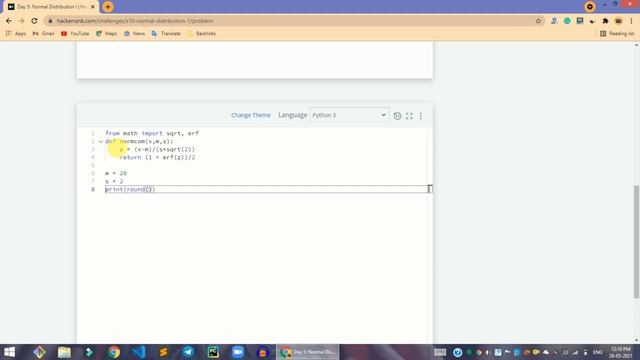Viewport: 640px width, 360px height.
Task: Open the YouTube bookmark
Action: 75,33
